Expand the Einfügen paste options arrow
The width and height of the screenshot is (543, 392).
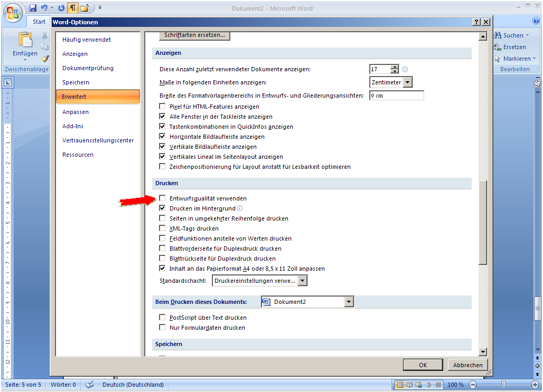coord(25,60)
